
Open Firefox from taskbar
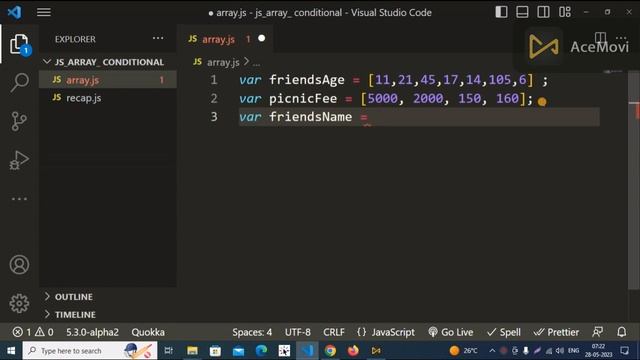[x=353, y=351]
